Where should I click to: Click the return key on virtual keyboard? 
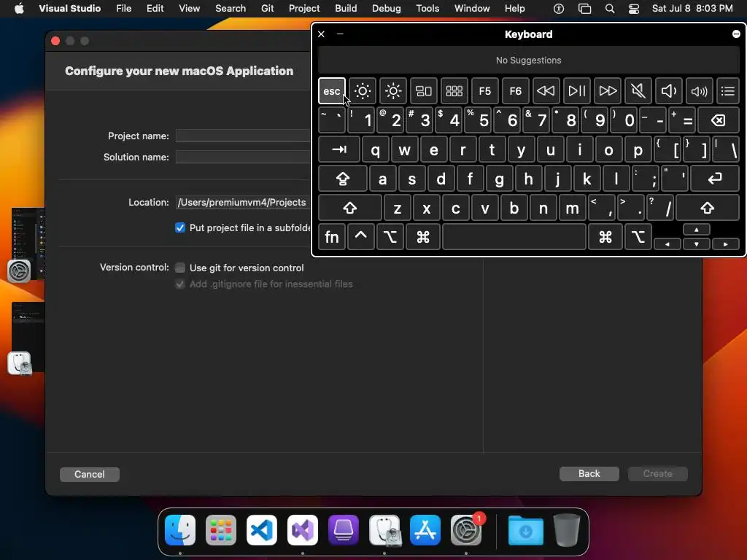click(x=715, y=179)
